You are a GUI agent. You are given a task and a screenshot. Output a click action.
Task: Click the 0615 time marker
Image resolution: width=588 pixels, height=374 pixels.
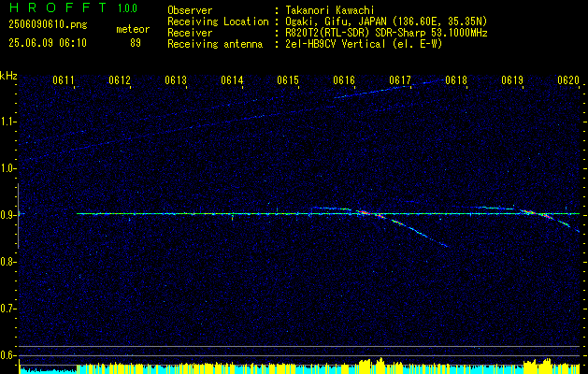pyautogui.click(x=288, y=79)
